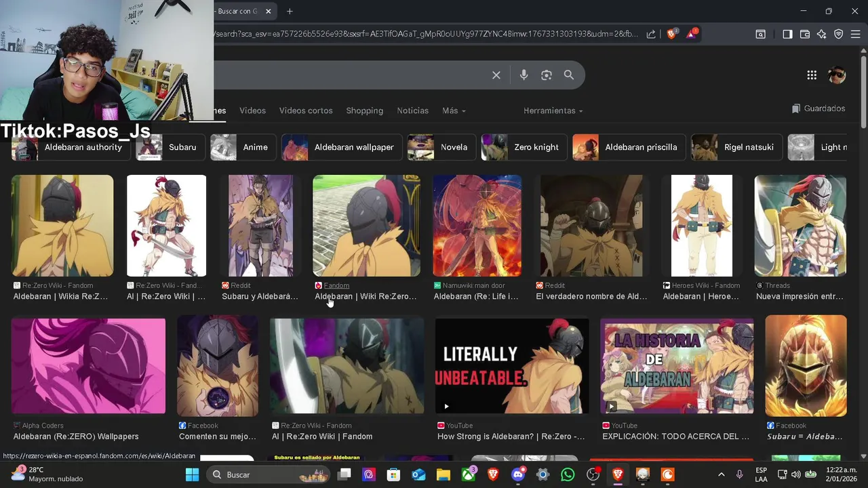Show hidden system tray icons

[721, 474]
